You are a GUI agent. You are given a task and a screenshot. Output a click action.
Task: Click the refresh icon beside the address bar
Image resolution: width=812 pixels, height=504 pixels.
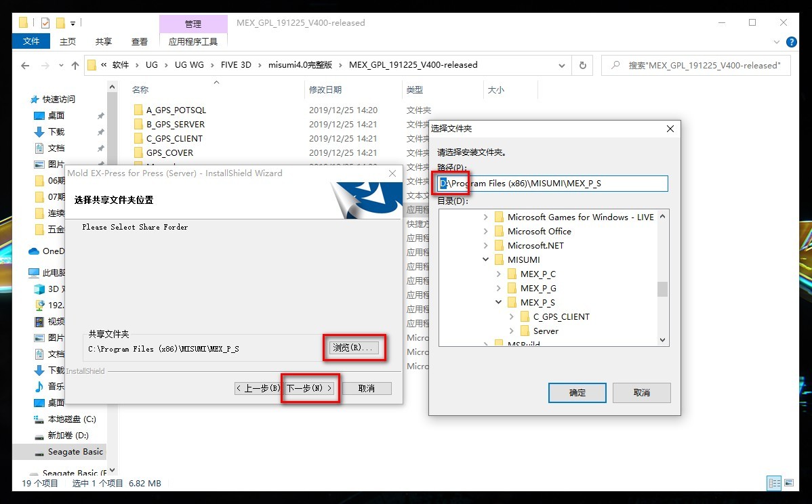coord(582,64)
